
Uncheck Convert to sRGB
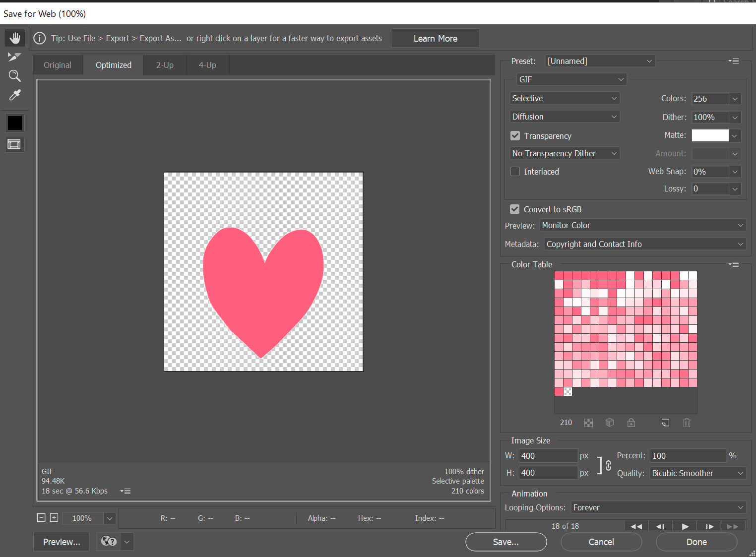pyautogui.click(x=514, y=209)
